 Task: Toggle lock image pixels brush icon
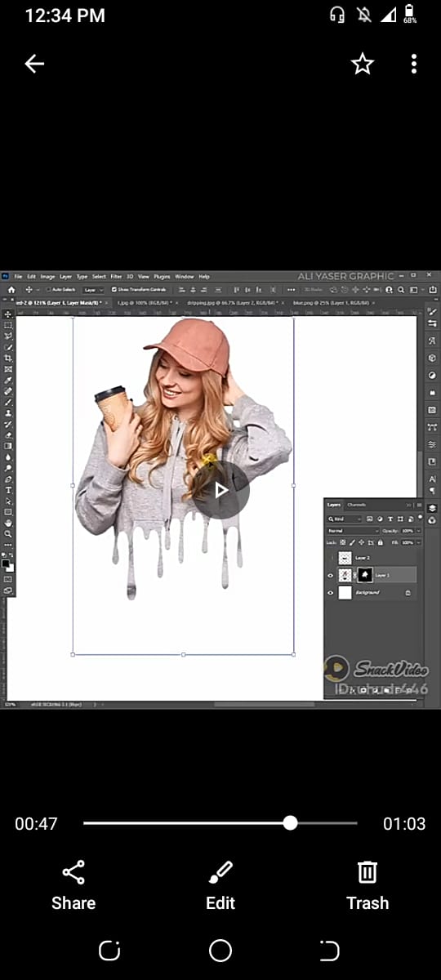(352, 542)
